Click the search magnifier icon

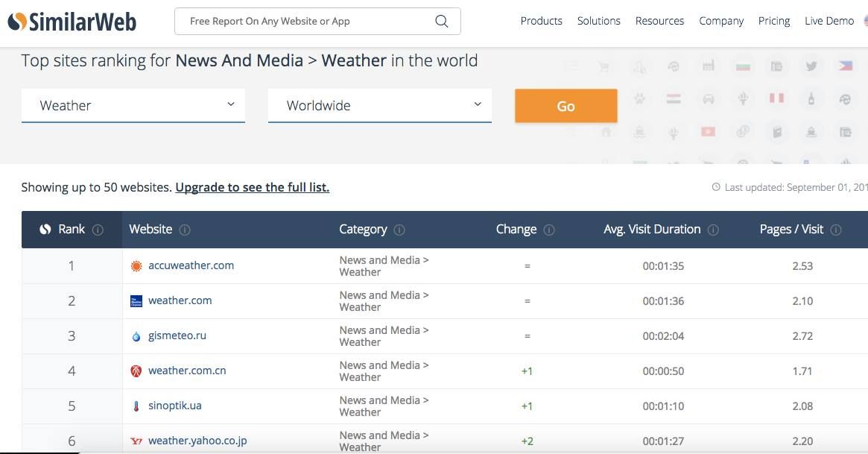(x=441, y=21)
